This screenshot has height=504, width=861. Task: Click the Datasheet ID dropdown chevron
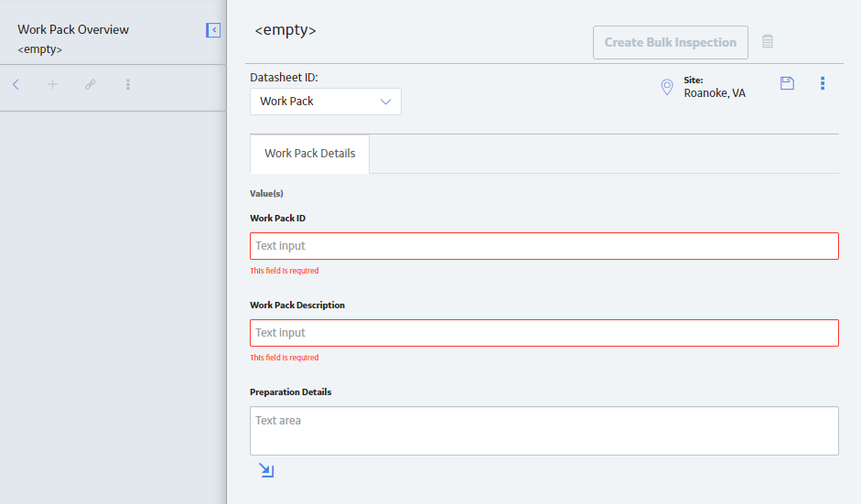(385, 102)
